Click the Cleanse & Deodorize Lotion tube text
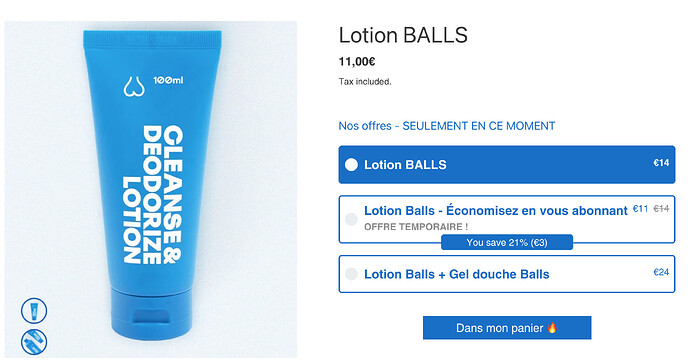 [153, 194]
